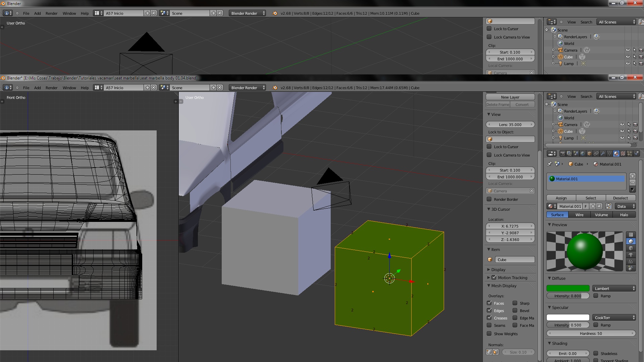Screen dimensions: 644x362
Task: Switch to the Halo material type tab
Action: pos(624,215)
